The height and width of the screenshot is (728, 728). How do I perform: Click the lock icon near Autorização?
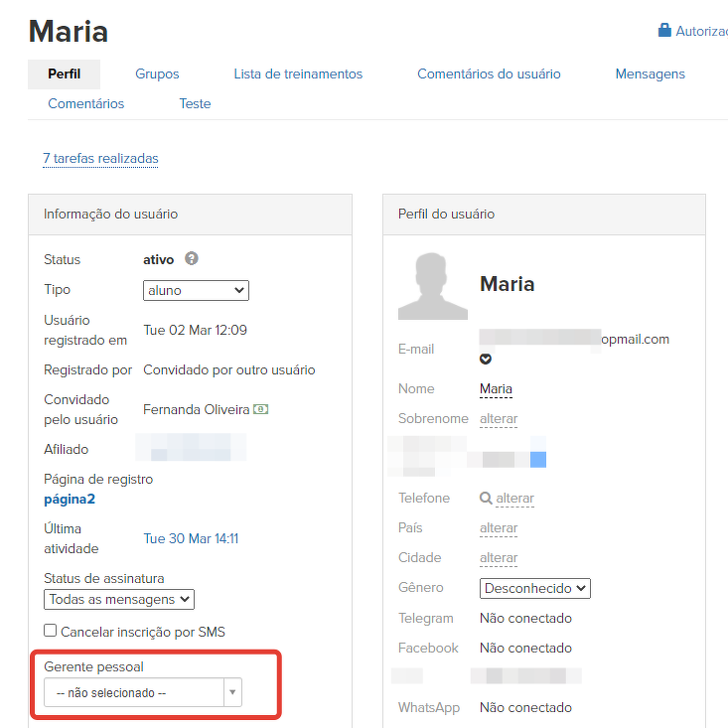click(x=664, y=31)
